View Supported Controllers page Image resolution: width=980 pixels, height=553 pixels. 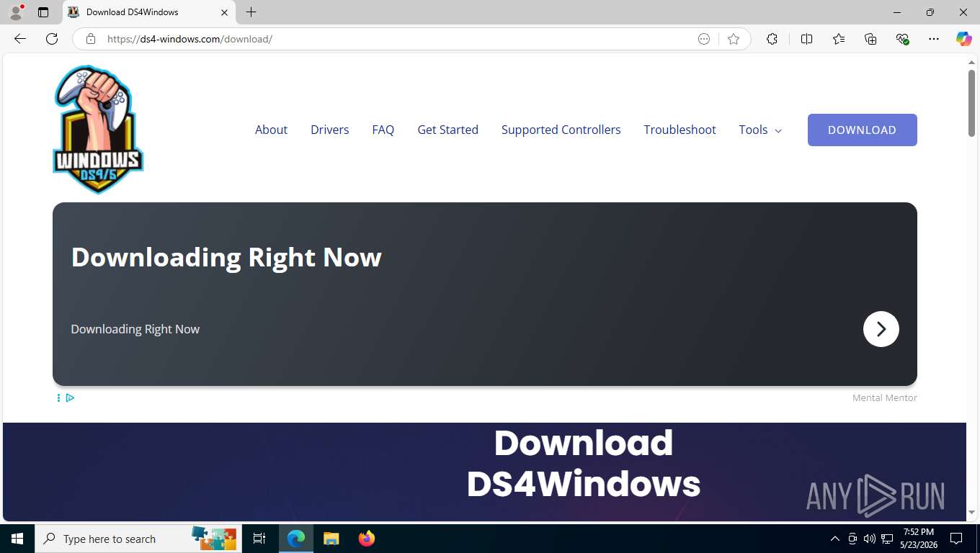point(561,130)
